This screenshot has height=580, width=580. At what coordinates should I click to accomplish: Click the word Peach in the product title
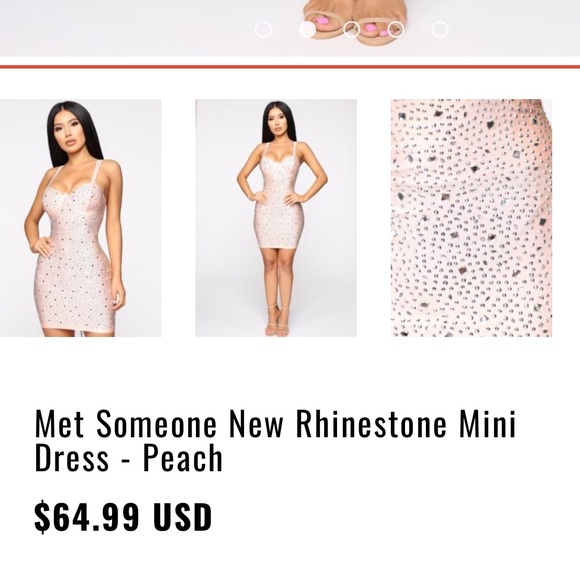coord(183,458)
